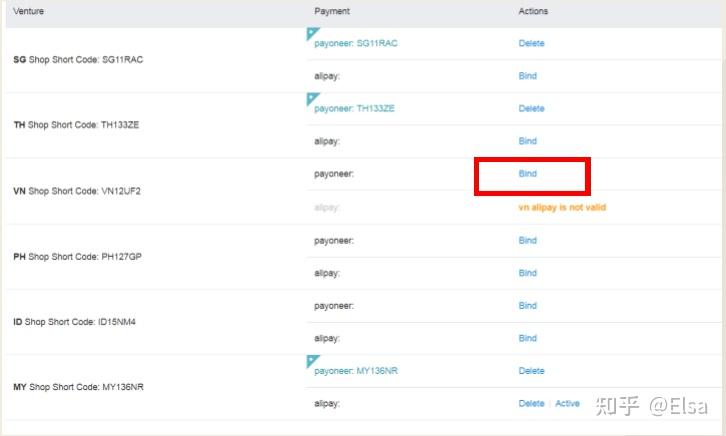Select the SG Shop Short Code: SG11RAC text
Viewport: 726px width, 436px height.
point(78,60)
